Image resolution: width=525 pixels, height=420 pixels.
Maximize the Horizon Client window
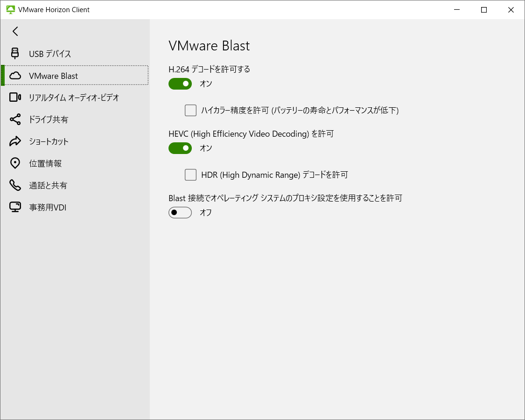point(483,9)
